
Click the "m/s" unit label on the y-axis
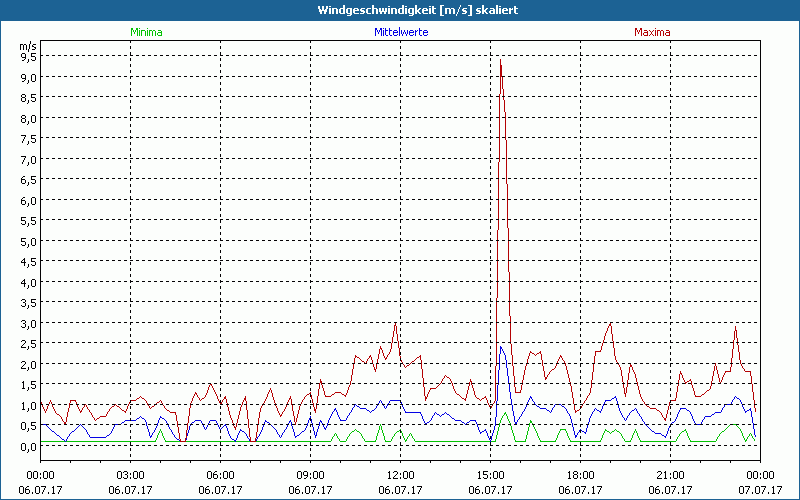coord(27,46)
